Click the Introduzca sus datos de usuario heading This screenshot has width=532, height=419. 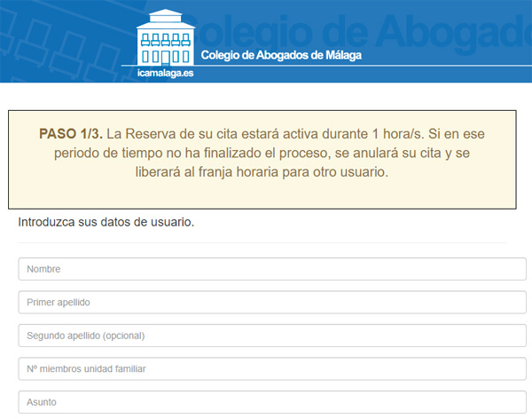(x=106, y=221)
